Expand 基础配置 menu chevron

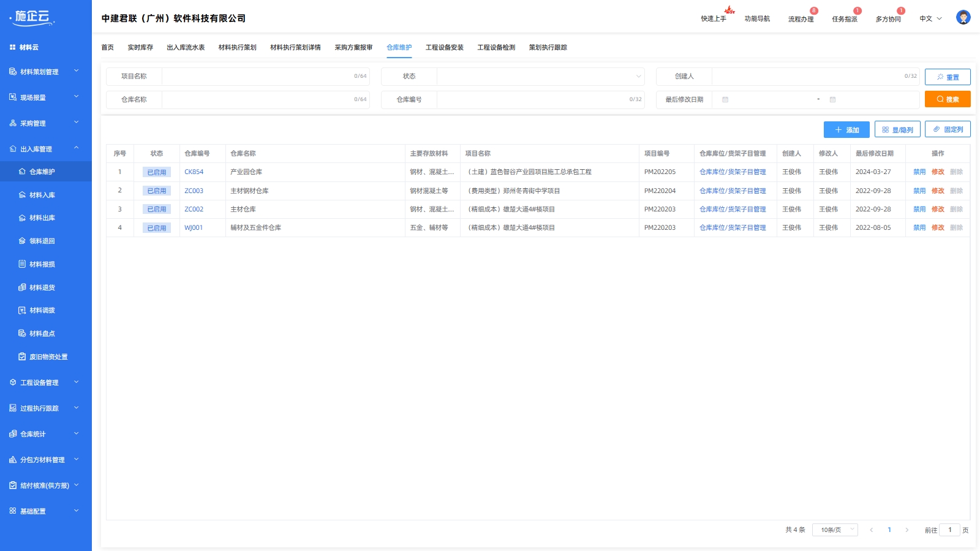[x=77, y=511]
